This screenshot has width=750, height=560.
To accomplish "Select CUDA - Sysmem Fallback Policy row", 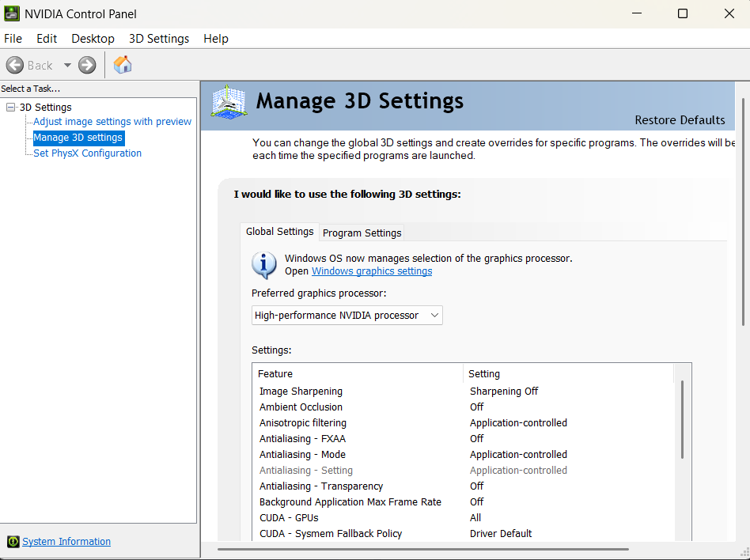I will (x=463, y=533).
